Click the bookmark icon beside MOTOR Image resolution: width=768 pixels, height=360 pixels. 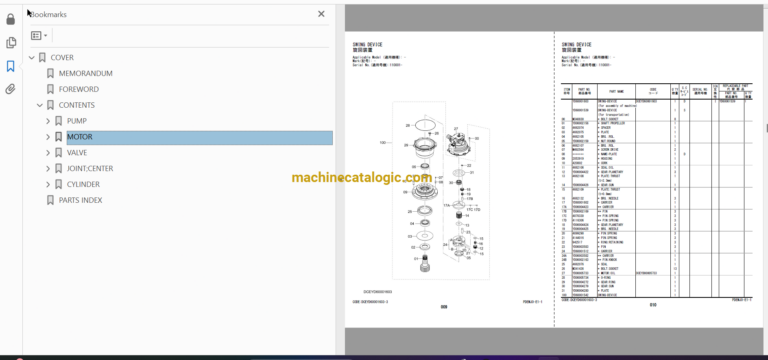[58, 137]
